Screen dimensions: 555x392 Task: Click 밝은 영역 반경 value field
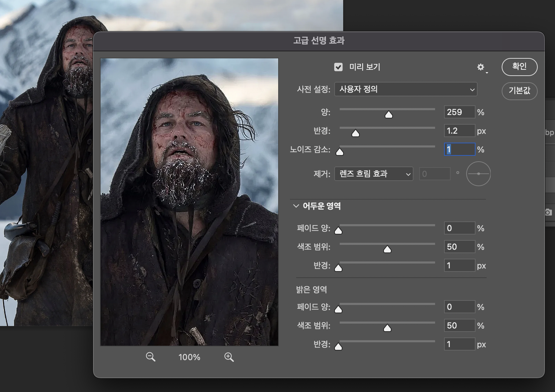pos(459,344)
